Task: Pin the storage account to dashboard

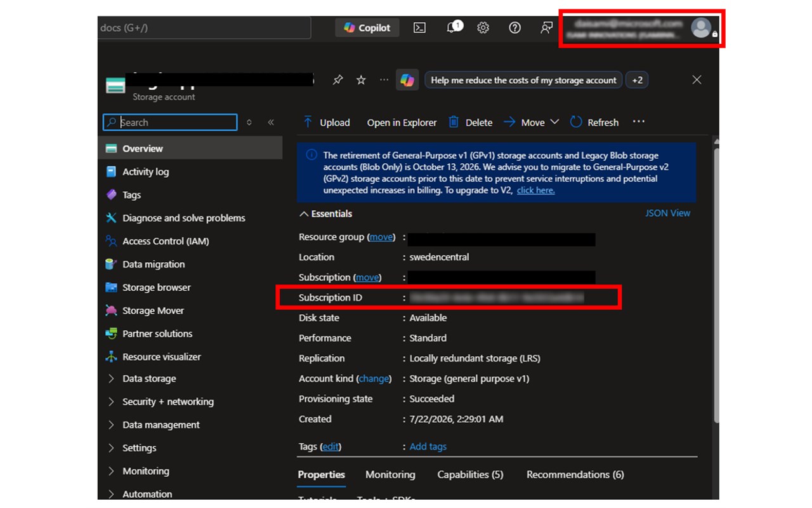Action: [x=338, y=80]
